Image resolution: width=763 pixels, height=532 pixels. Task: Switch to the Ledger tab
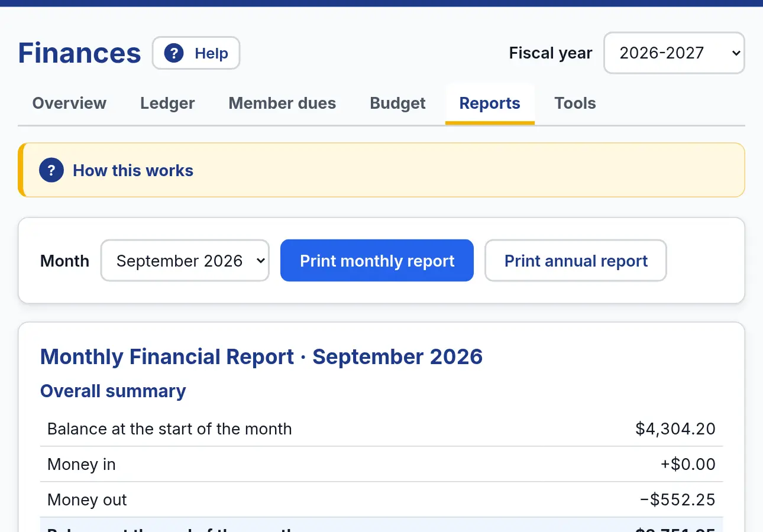[x=167, y=103]
